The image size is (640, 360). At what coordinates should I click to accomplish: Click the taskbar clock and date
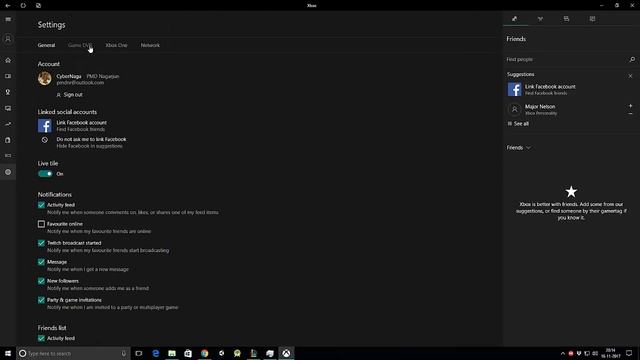pyautogui.click(x=610, y=353)
